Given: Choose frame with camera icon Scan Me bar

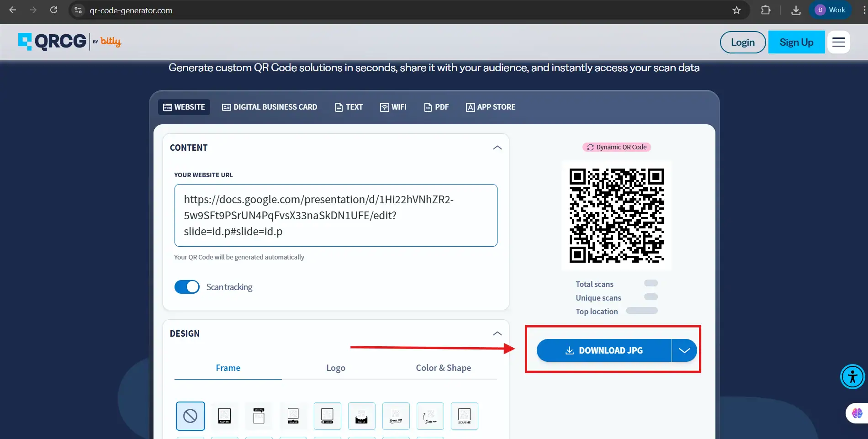Looking at the screenshot, I should (327, 416).
